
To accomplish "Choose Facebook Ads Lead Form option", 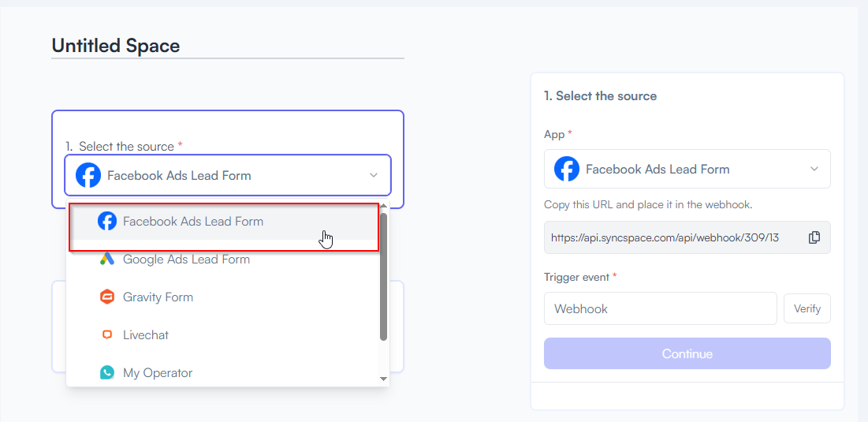I will click(x=224, y=222).
